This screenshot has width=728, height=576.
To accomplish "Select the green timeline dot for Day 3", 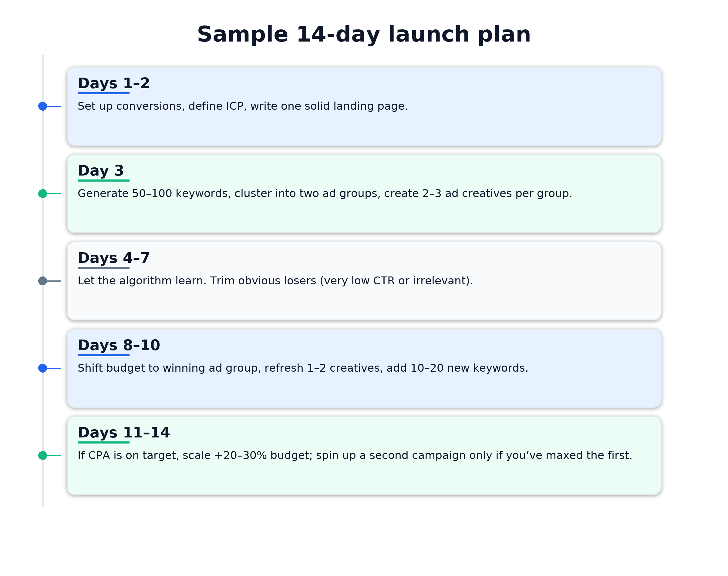I will click(42, 194).
